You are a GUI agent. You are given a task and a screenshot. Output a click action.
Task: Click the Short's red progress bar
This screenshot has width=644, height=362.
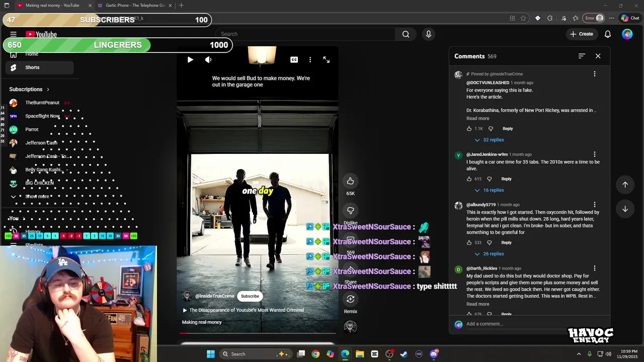[258, 333]
